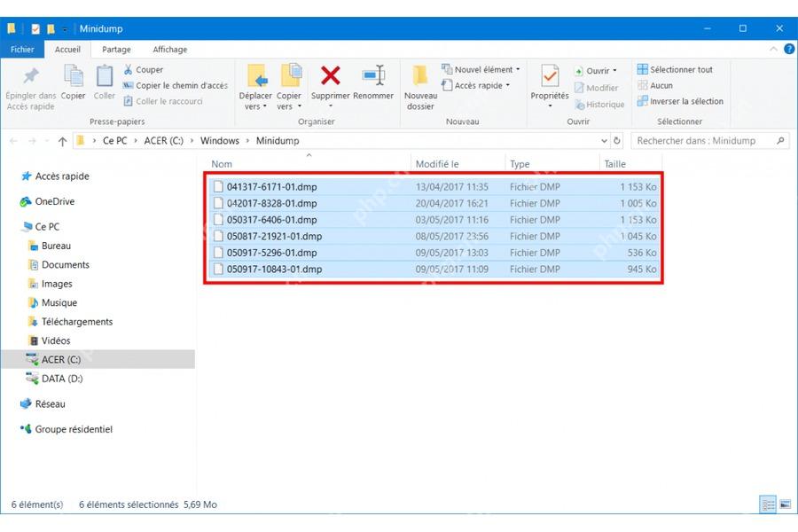The width and height of the screenshot is (798, 532).
Task: Sort by the Nom column header
Action: coord(309,164)
